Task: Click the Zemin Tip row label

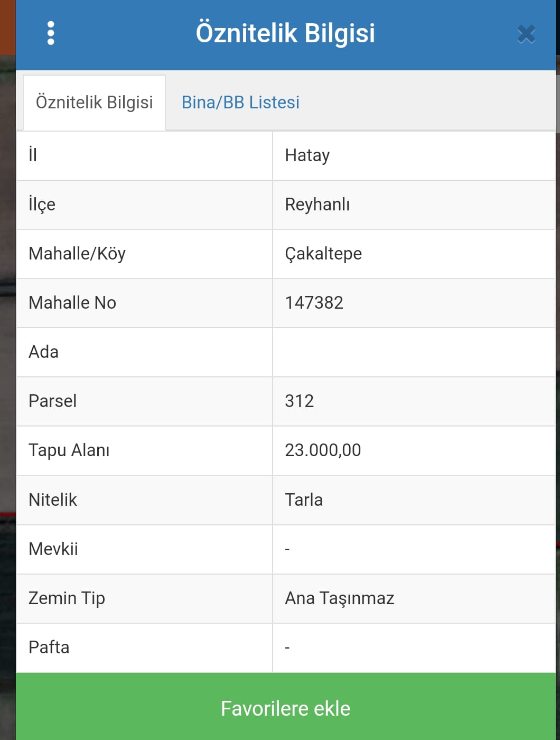Action: coord(67,598)
